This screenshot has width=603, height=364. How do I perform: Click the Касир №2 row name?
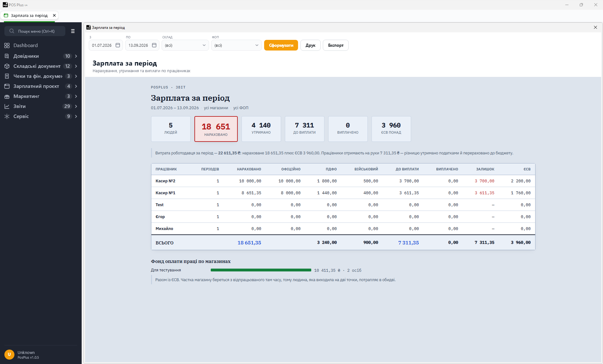(x=166, y=181)
